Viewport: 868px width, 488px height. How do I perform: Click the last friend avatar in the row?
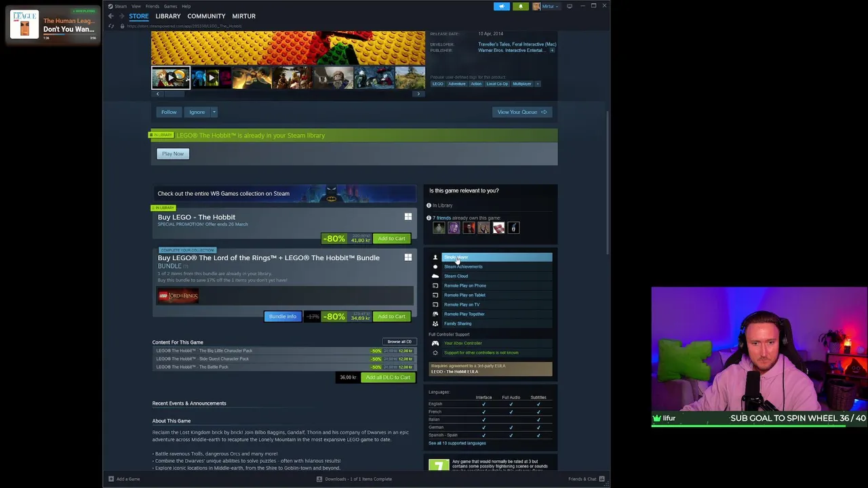click(513, 228)
